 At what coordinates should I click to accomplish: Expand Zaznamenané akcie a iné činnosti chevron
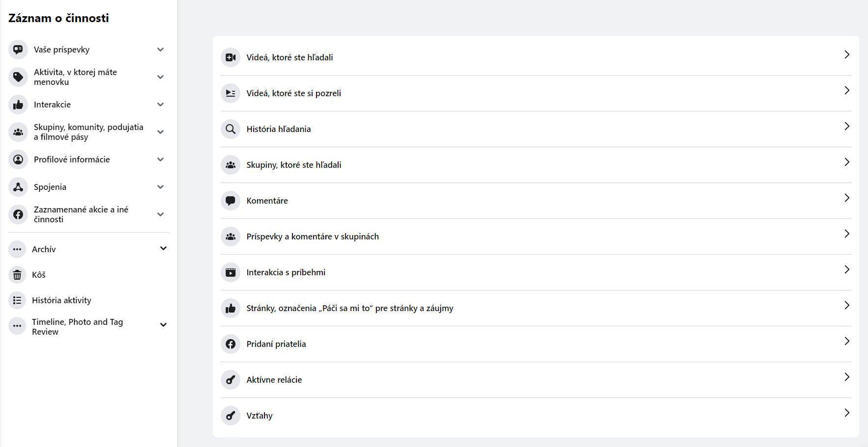coord(160,214)
